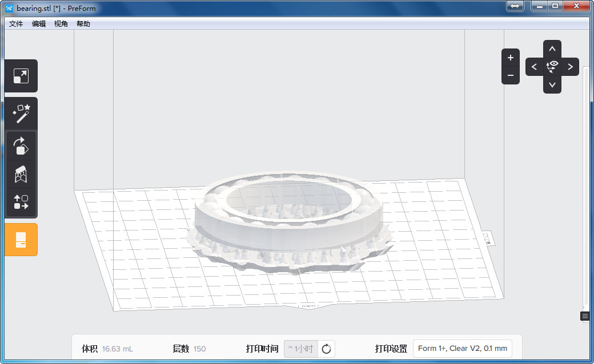Open the 文件 menu
Image resolution: width=594 pixels, height=364 pixels.
[16, 24]
